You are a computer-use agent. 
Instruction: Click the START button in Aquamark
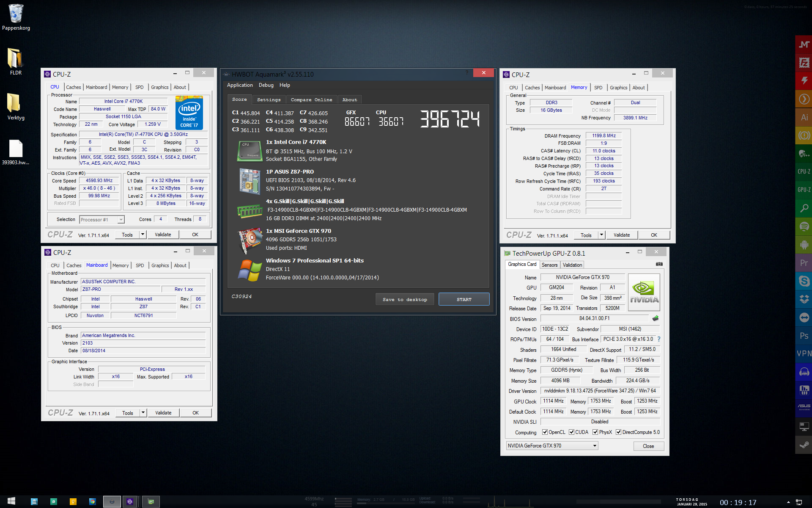tap(464, 299)
